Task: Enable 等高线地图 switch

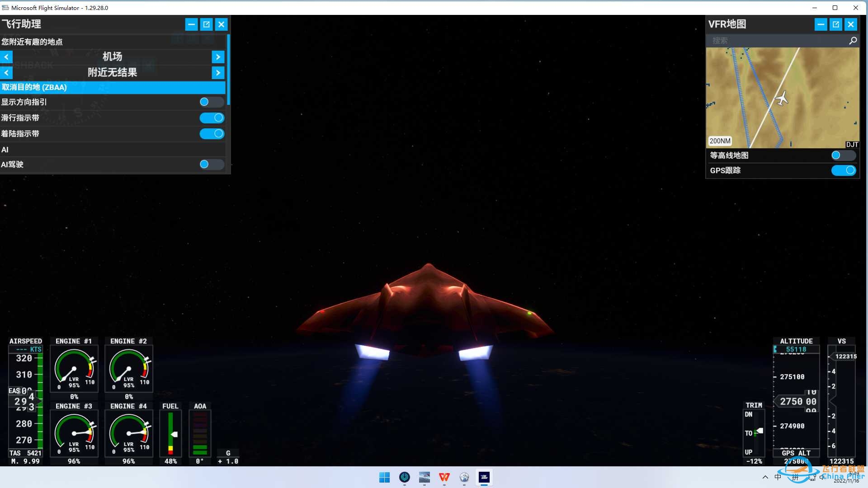Action: (x=843, y=155)
